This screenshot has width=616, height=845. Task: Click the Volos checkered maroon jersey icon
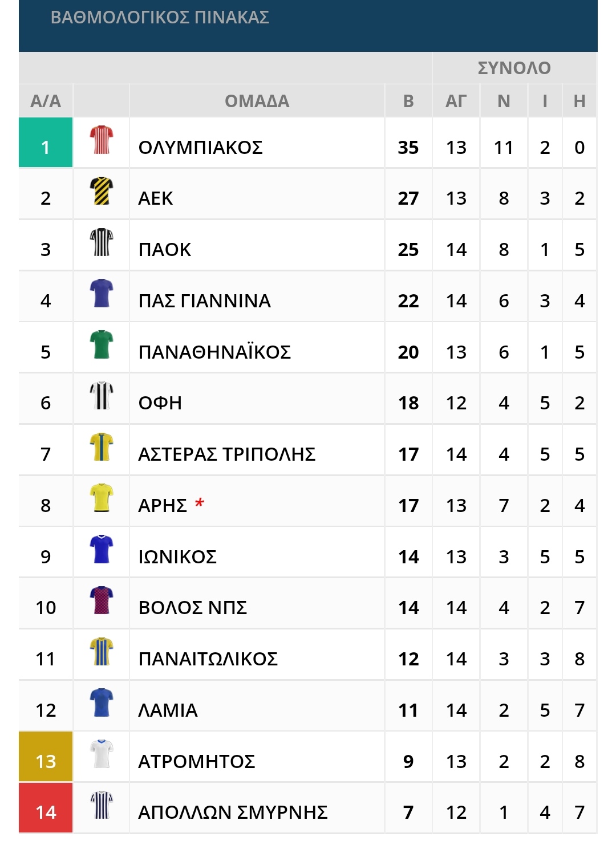click(102, 600)
